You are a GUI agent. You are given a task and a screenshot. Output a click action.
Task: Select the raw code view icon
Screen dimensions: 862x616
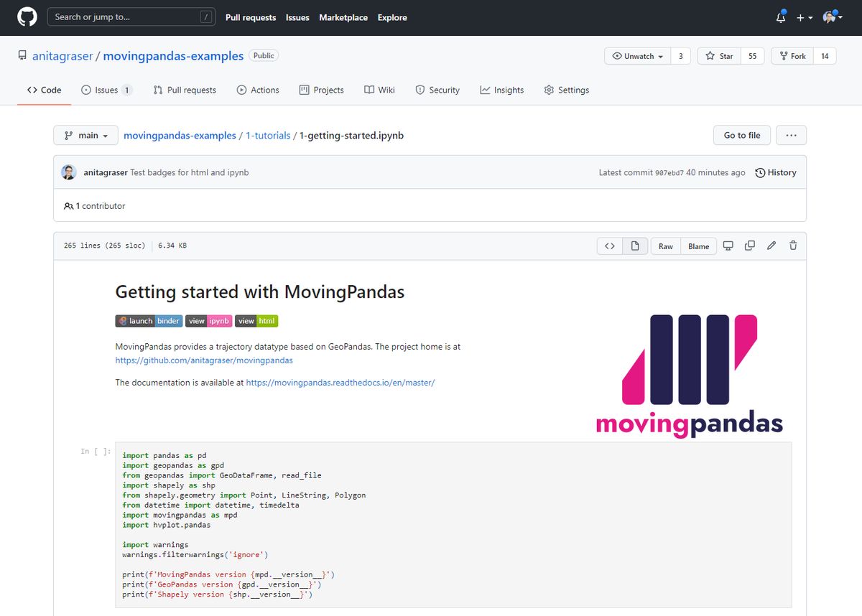point(609,246)
